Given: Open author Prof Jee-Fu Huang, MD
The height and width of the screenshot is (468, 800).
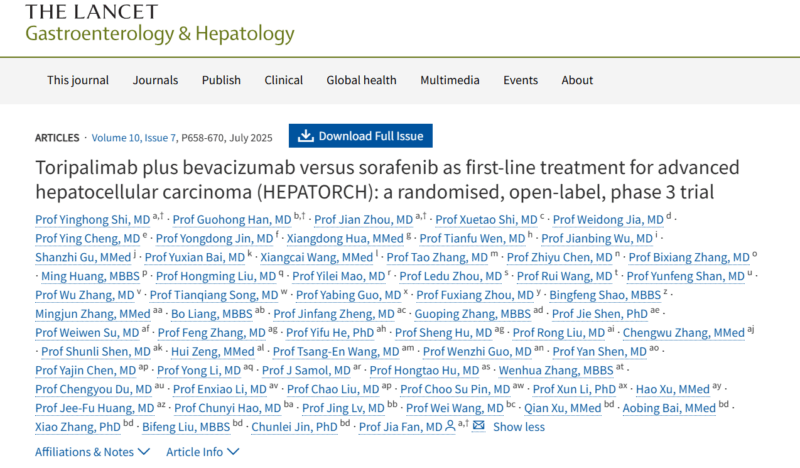Looking at the screenshot, I should point(94,409).
